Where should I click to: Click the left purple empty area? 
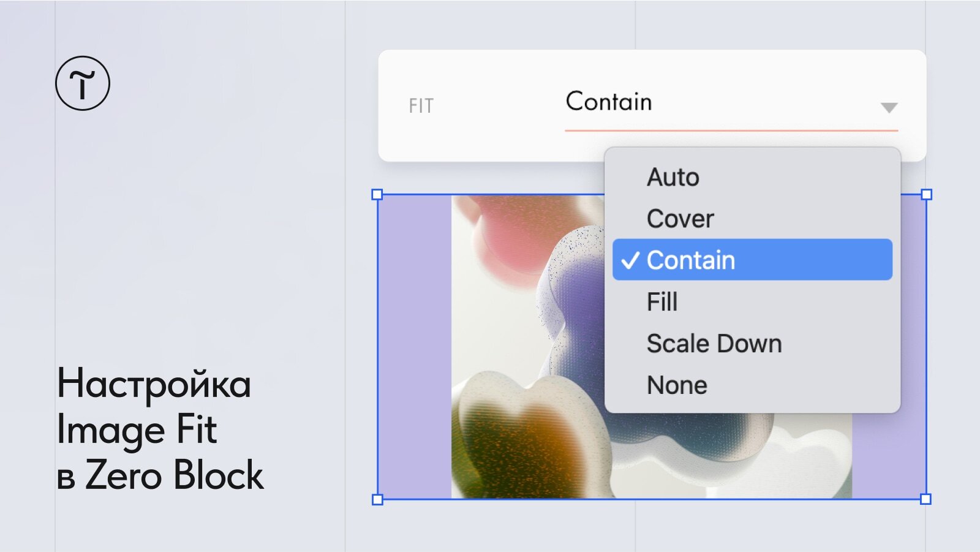(415, 347)
